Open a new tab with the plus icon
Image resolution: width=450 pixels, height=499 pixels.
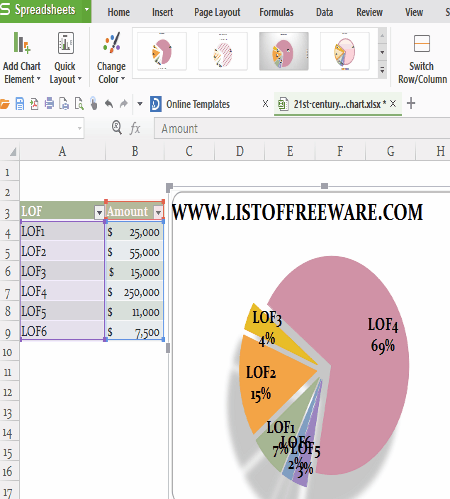(x=411, y=103)
